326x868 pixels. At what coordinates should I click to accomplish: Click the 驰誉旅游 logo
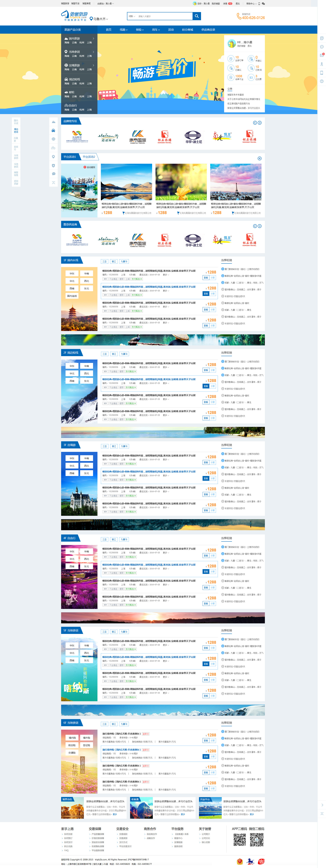pyautogui.click(x=75, y=15)
